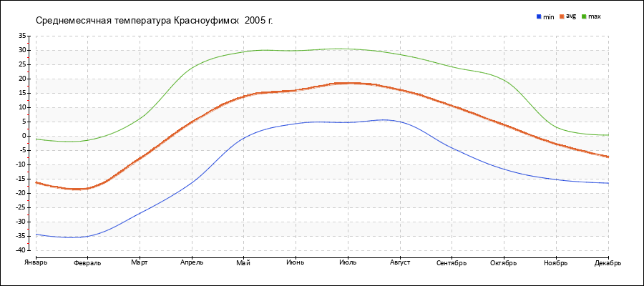Select the Февраль x-axis label
The image size is (644, 286).
tap(87, 262)
